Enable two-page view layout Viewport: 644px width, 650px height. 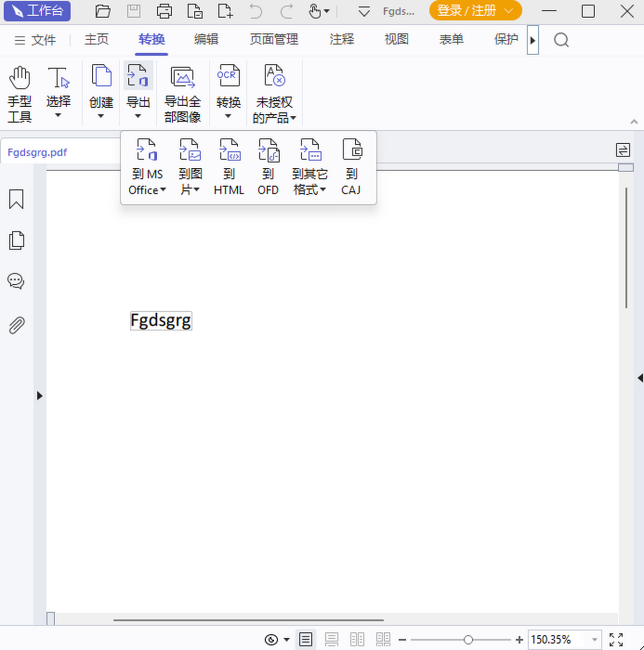coord(357,639)
